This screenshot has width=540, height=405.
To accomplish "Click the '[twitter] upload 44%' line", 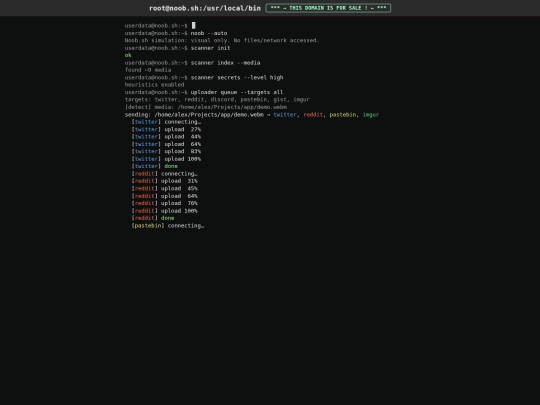I will (166, 137).
